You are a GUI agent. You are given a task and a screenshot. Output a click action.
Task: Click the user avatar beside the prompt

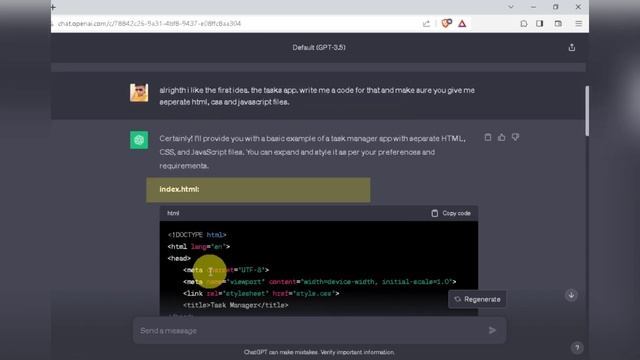click(x=139, y=93)
